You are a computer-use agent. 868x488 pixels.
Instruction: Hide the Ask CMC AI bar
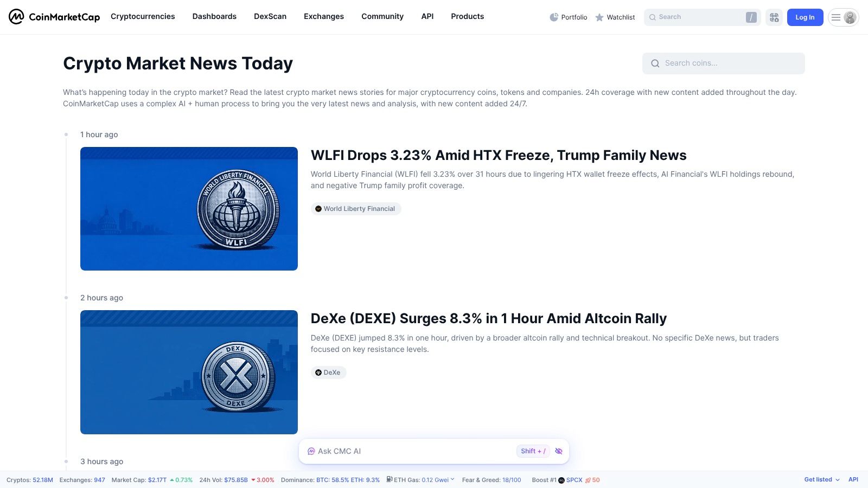(x=559, y=451)
